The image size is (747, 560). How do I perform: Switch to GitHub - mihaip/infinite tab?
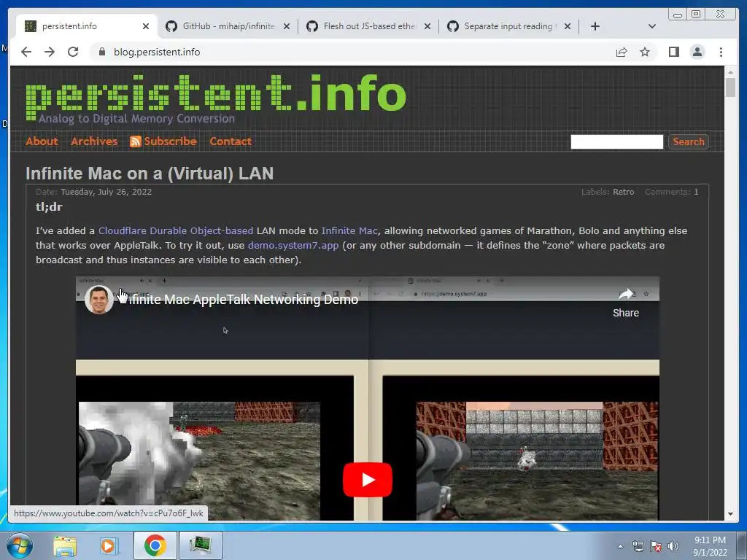pyautogui.click(x=228, y=26)
